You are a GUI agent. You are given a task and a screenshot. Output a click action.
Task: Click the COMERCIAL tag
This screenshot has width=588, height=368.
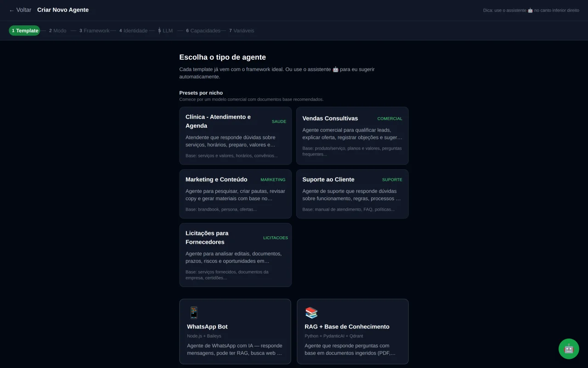click(390, 119)
